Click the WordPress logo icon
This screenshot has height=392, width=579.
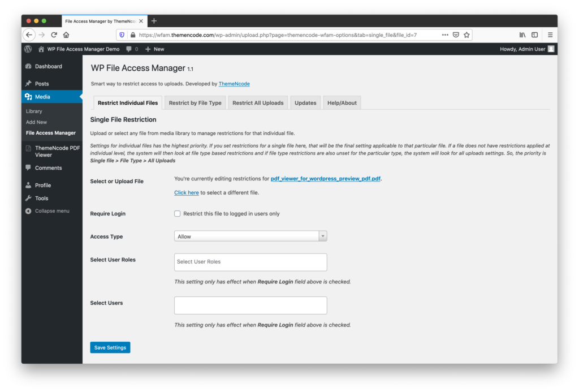[28, 49]
